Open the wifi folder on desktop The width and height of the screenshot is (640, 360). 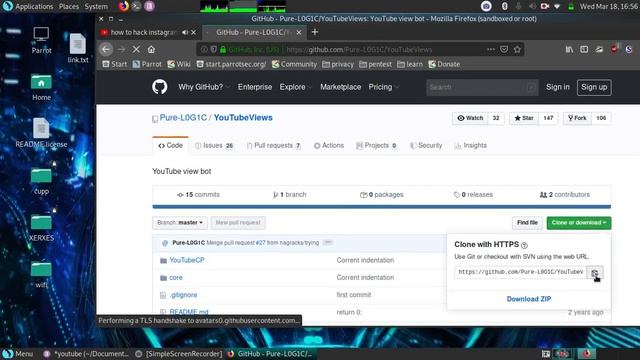pyautogui.click(x=41, y=275)
